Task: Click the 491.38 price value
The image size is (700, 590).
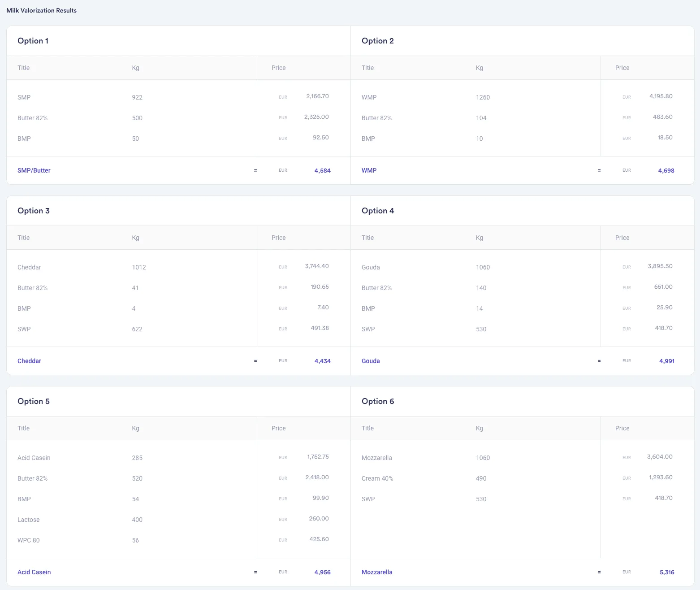Action: 320,328
